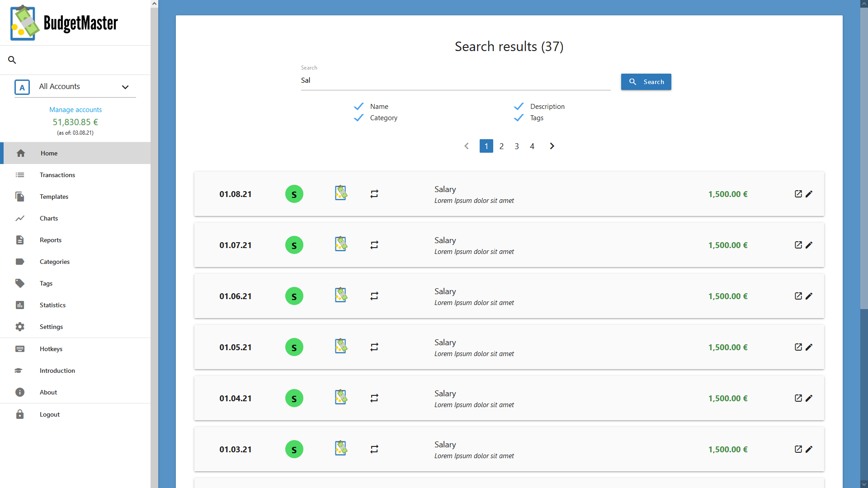Open the About menu item
The width and height of the screenshot is (868, 488).
tap(75, 392)
